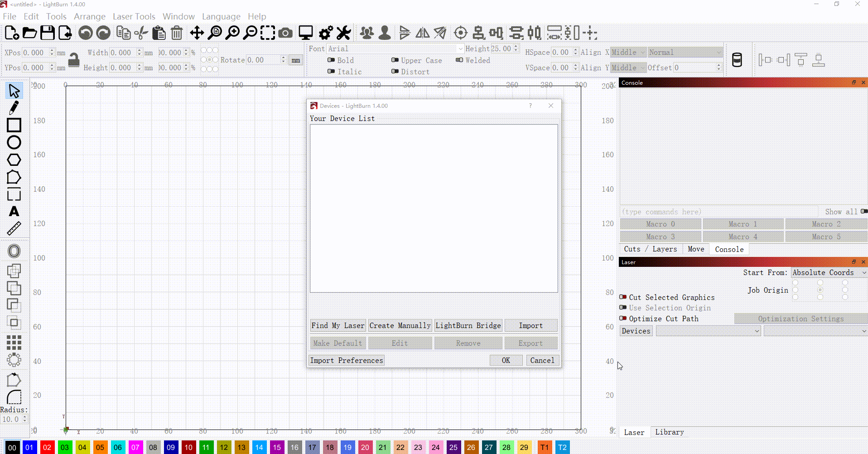Screen dimensions: 868x454
Task: Click the Pan view cross-arrows icon
Action: (197, 33)
